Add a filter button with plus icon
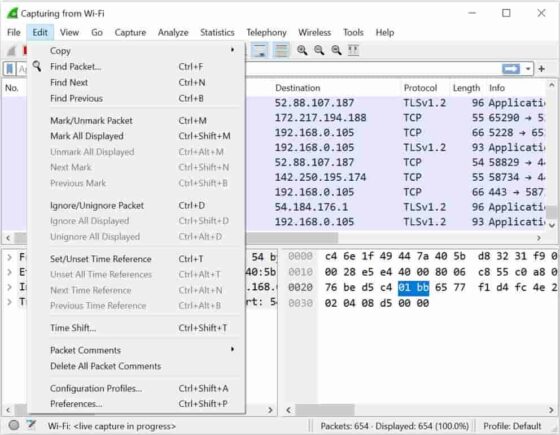560x435 pixels. coord(542,69)
